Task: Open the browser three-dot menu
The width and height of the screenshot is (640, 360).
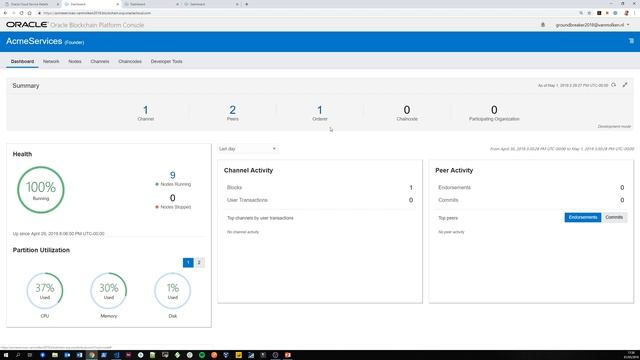Action: (x=635, y=13)
